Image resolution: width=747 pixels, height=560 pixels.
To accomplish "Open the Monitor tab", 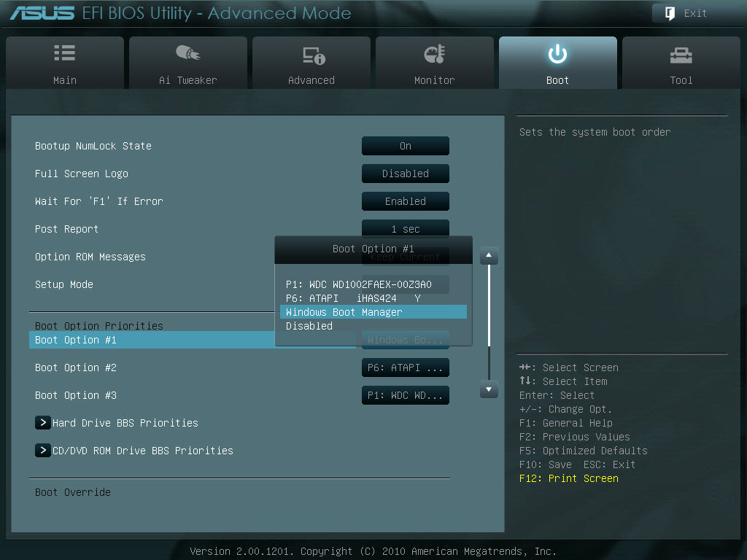I will click(435, 63).
